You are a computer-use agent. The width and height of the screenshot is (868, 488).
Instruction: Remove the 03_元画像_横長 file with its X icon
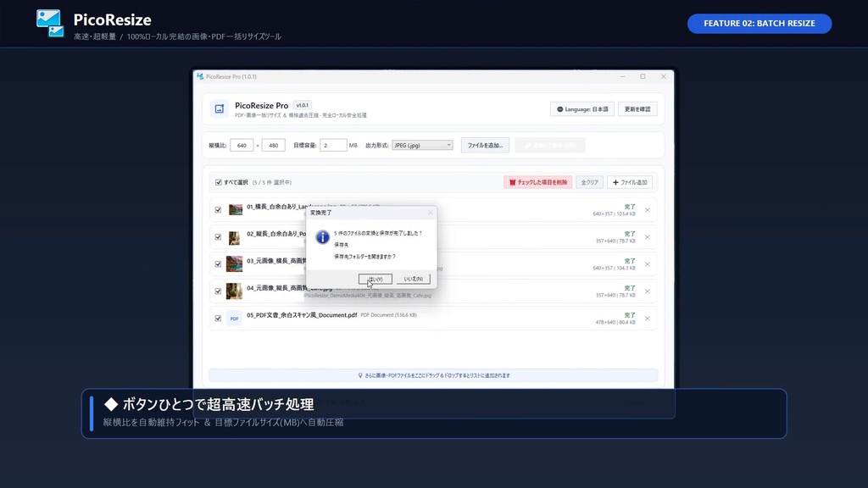click(647, 264)
